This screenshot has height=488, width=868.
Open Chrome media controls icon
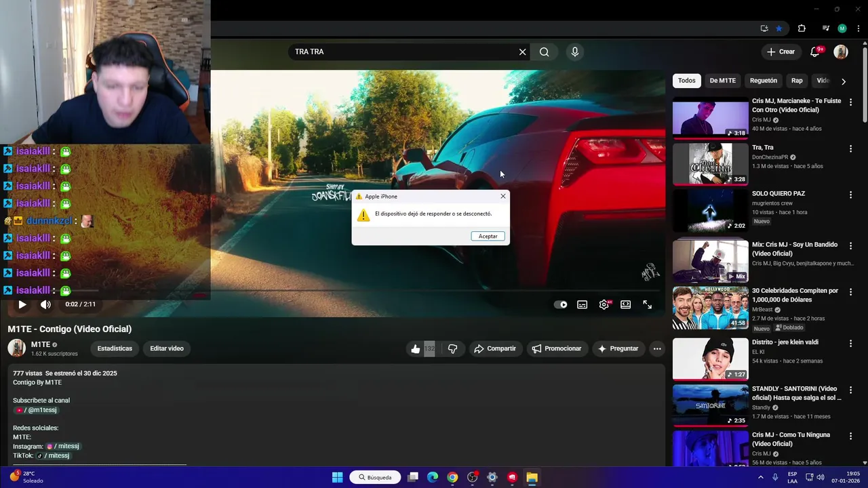[x=825, y=28]
